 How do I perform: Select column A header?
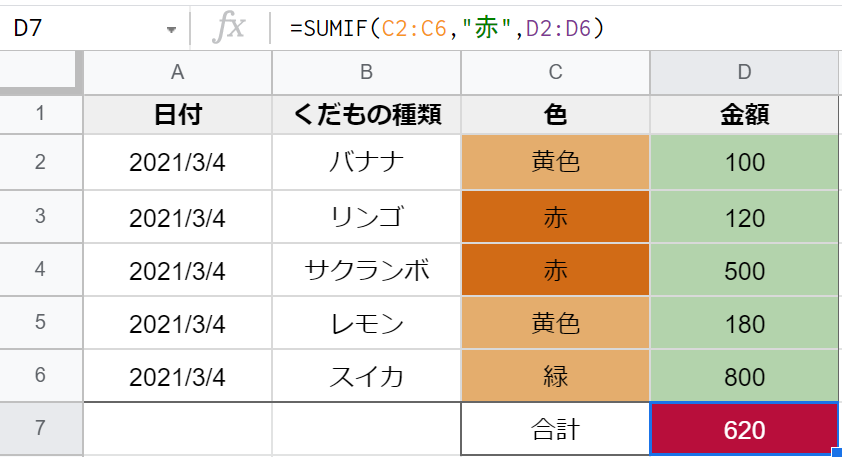[177, 71]
